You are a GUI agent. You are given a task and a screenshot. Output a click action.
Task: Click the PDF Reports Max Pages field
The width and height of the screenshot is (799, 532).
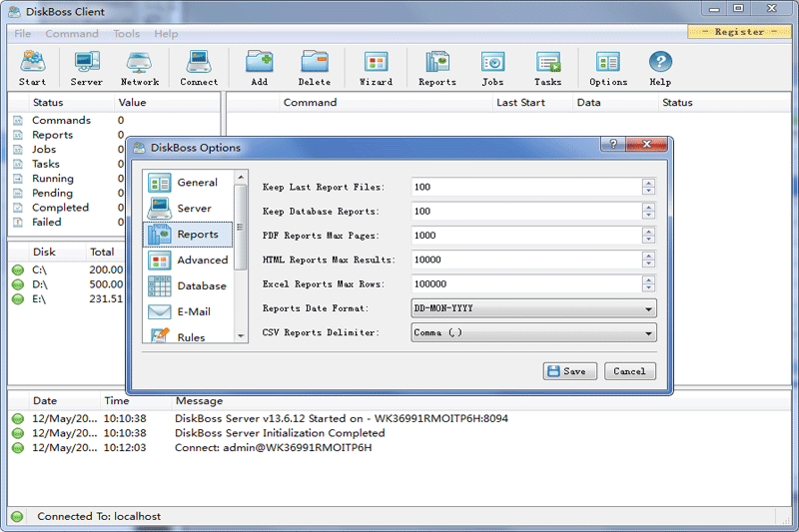525,236
